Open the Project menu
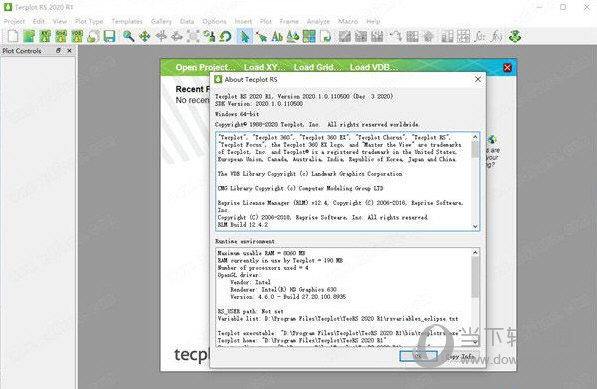Screen dimensions: 597x389 (14, 21)
